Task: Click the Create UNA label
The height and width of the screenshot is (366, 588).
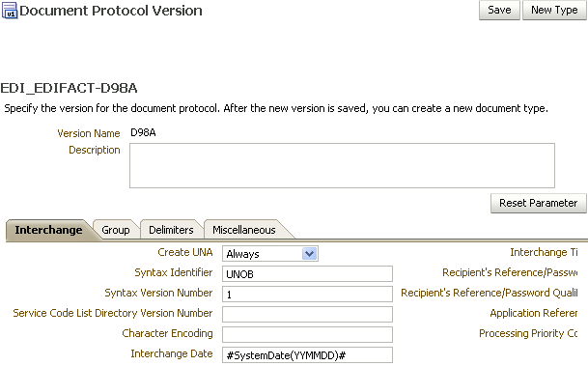Action: tap(185, 252)
